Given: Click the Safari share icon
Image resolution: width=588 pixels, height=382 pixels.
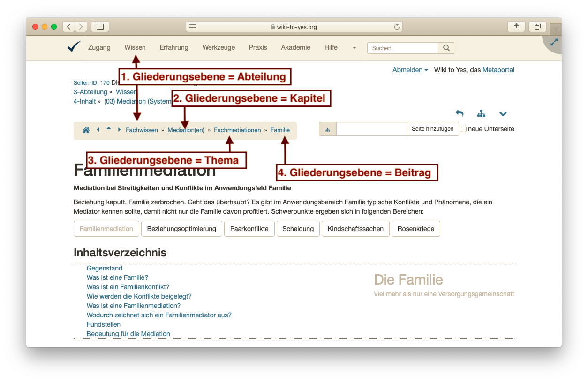Looking at the screenshot, I should click(516, 27).
